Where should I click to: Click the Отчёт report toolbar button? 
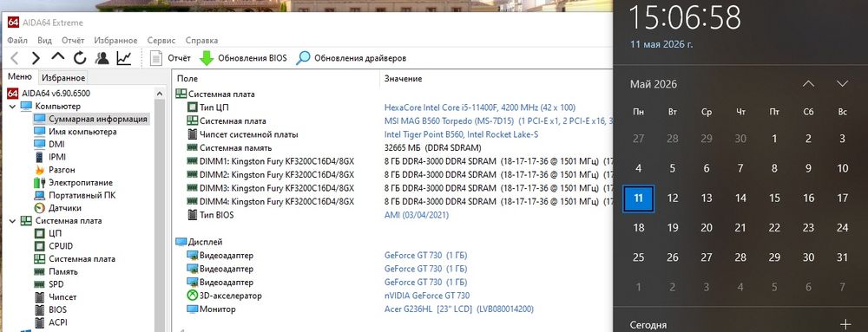[170, 58]
